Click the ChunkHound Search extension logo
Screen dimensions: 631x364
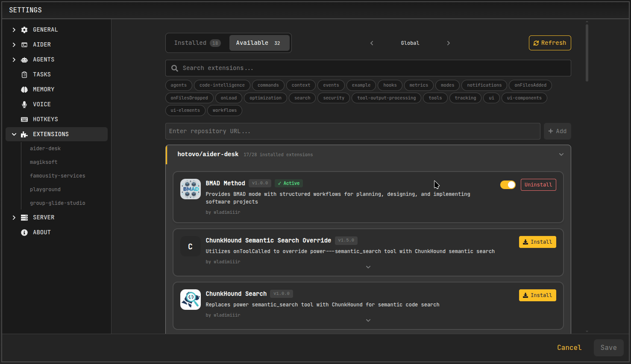click(x=191, y=300)
